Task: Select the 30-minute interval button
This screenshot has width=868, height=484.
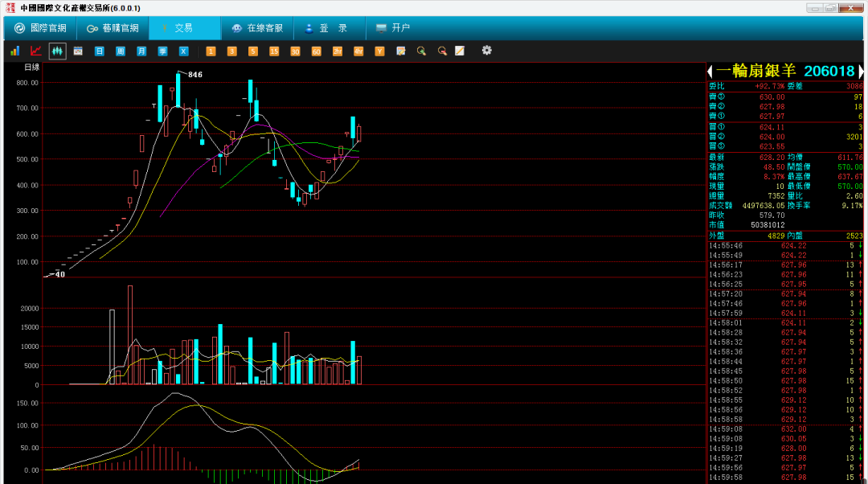Action: pos(295,51)
